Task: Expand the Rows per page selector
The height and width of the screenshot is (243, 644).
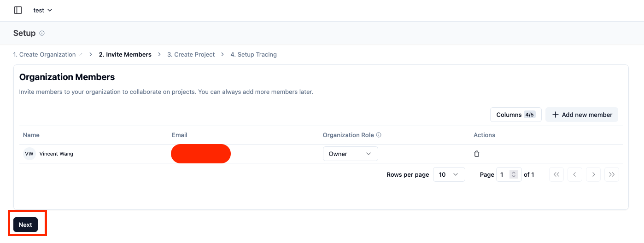Action: (449, 174)
